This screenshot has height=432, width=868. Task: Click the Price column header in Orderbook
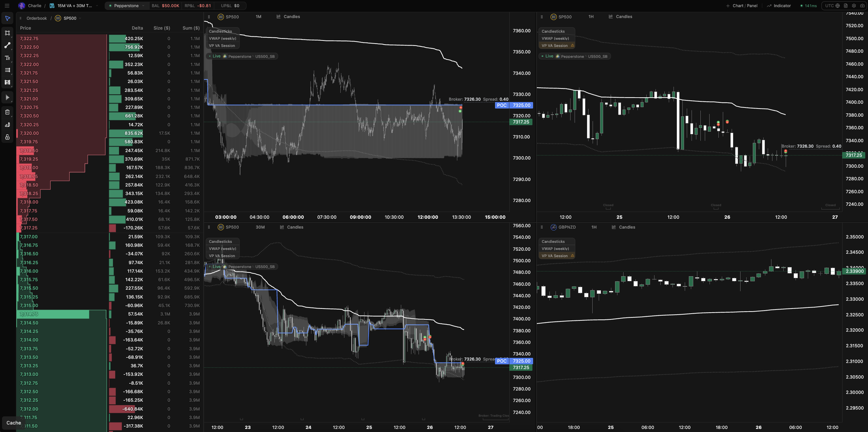pos(25,28)
